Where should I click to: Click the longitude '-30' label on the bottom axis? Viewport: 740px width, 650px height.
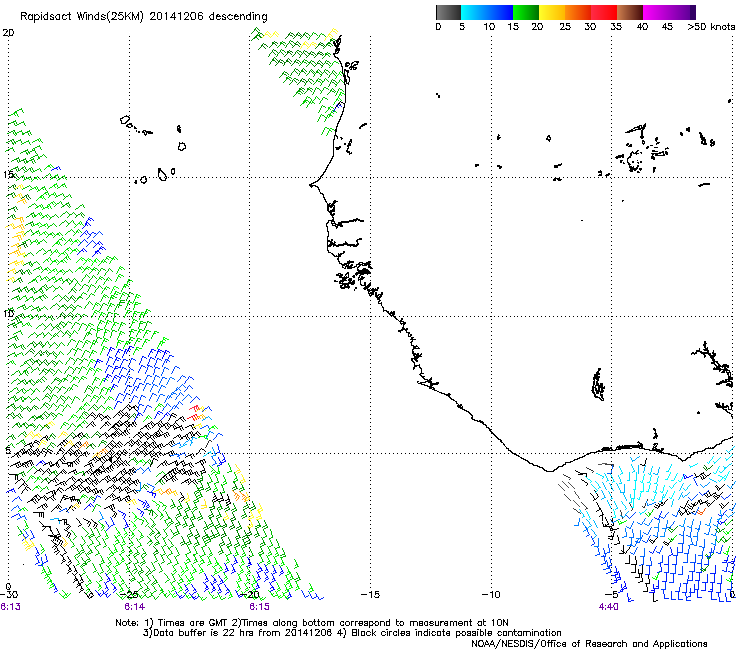pyautogui.click(x=9, y=595)
